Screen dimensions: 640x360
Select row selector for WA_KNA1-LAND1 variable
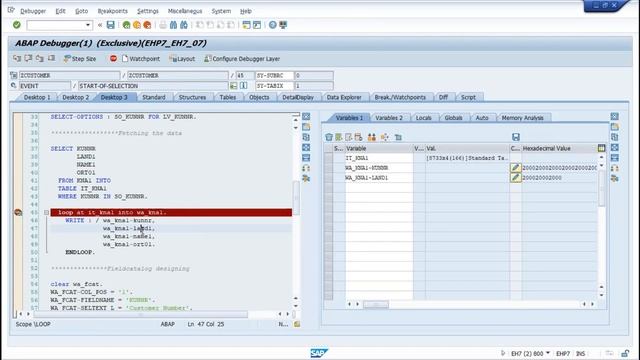coord(329,178)
